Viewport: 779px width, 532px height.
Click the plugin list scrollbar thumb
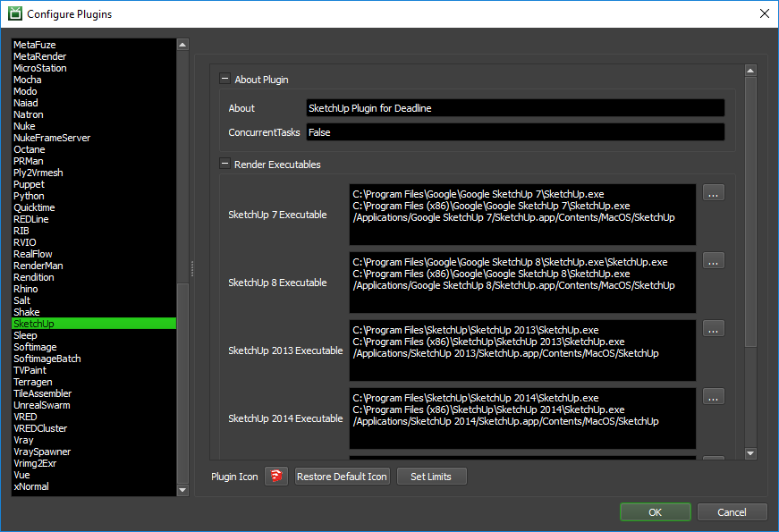tap(182, 383)
